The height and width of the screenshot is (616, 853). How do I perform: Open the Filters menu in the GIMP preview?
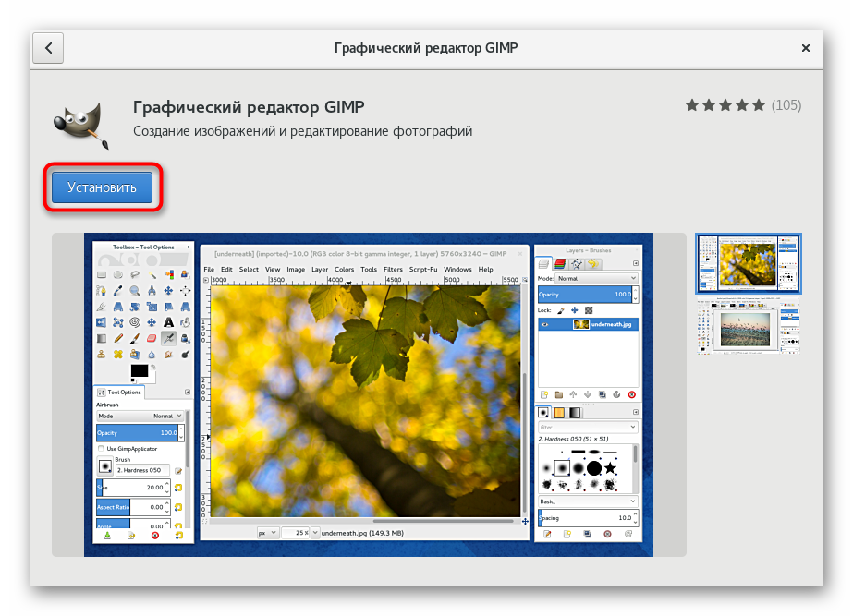point(393,269)
